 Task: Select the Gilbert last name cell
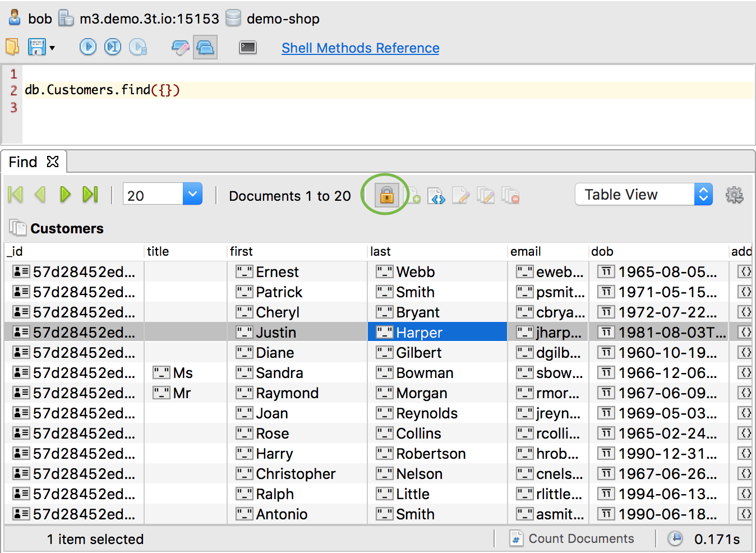437,353
